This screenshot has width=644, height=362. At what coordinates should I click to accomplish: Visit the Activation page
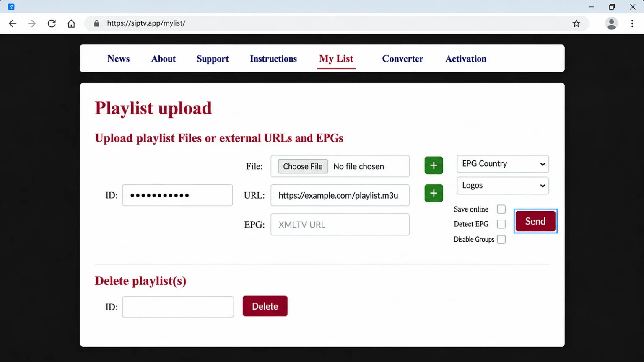[x=466, y=59]
